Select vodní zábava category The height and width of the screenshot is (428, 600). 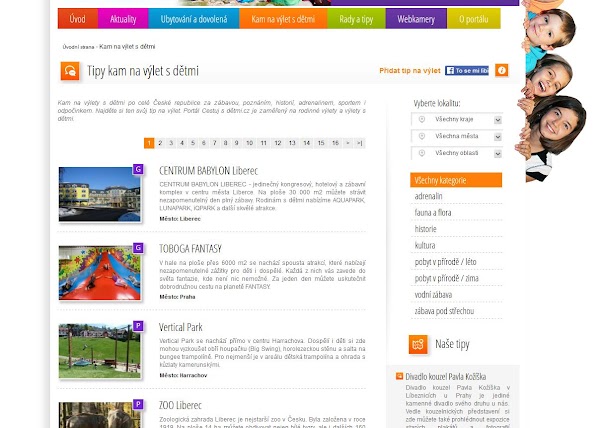coord(433,295)
